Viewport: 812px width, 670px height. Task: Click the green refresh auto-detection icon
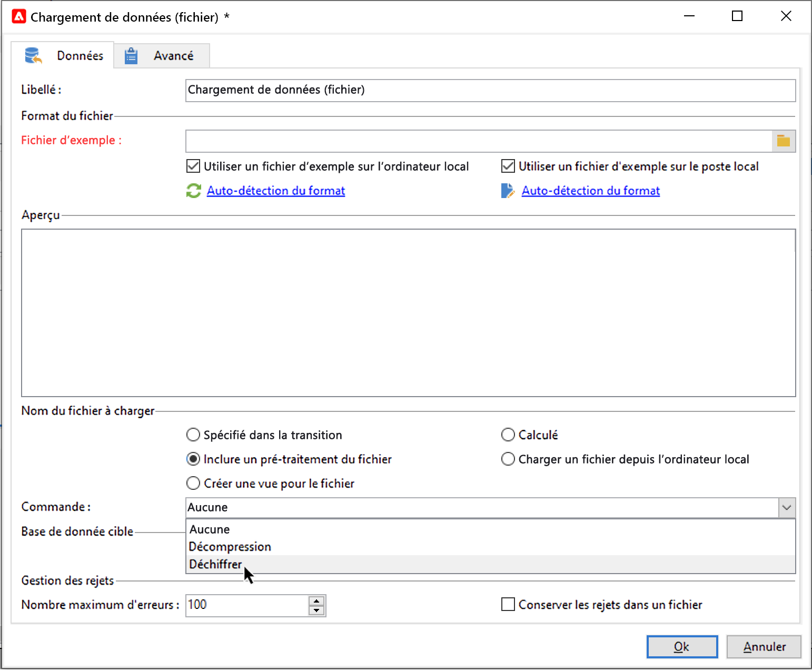coord(194,191)
